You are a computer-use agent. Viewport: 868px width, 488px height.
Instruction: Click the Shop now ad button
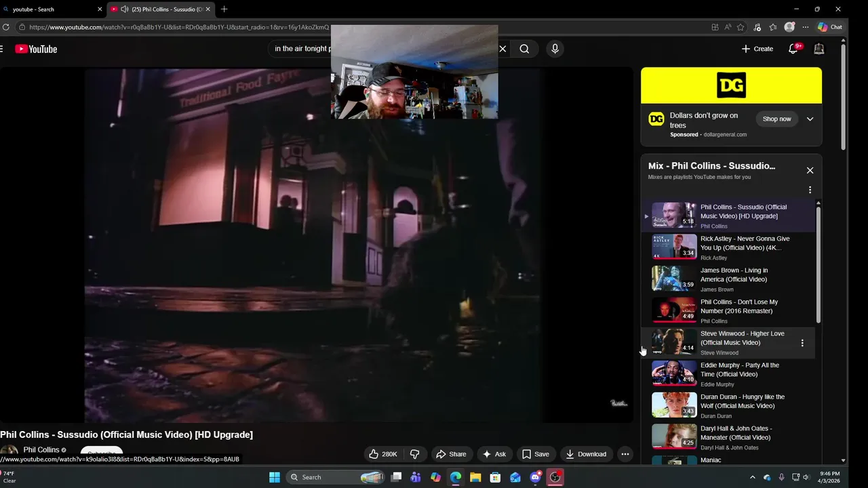tap(776, 119)
